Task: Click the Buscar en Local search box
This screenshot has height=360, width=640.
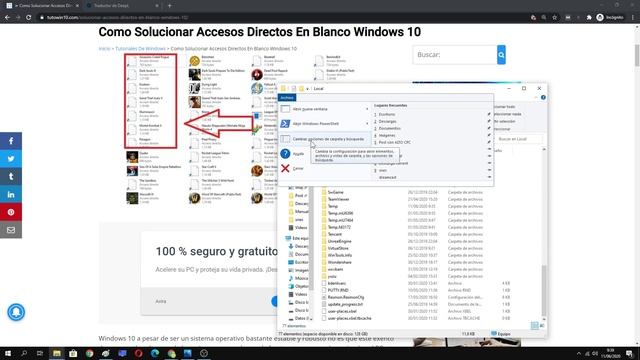Action: pos(518,139)
